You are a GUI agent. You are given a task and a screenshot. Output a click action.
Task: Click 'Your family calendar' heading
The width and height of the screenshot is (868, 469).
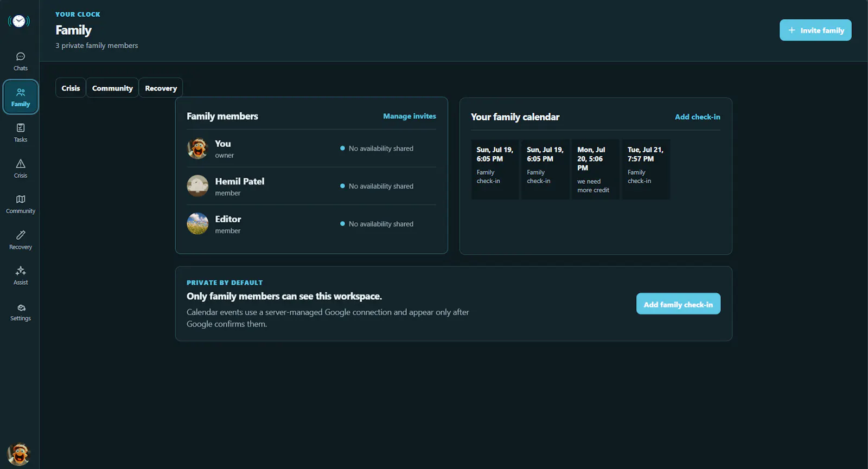(515, 117)
